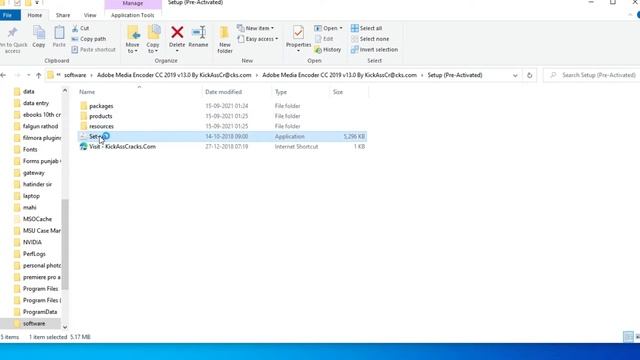Image resolution: width=640 pixels, height=360 pixels.
Task: Switch to details view icon in status bar
Action: pos(628,337)
